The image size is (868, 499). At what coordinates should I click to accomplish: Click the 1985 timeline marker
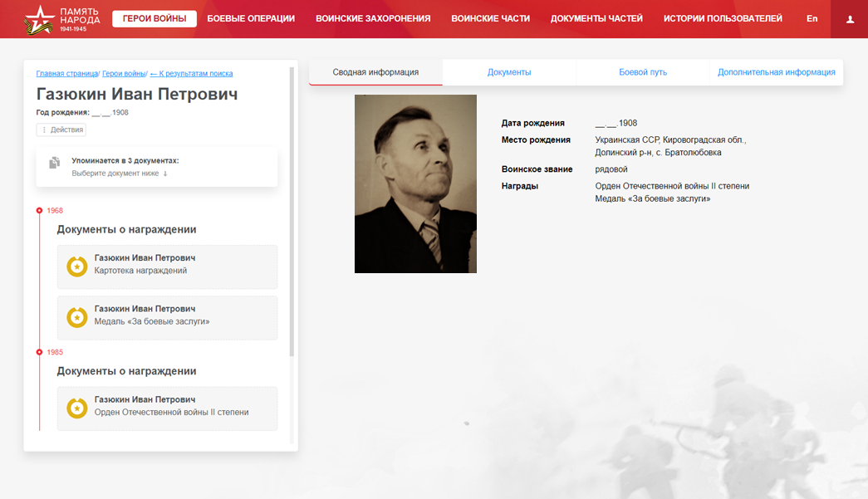39,352
